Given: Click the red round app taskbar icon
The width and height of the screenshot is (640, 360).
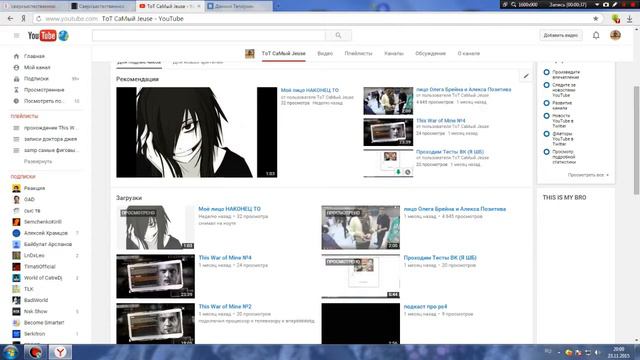Looking at the screenshot, I should click(36, 352).
